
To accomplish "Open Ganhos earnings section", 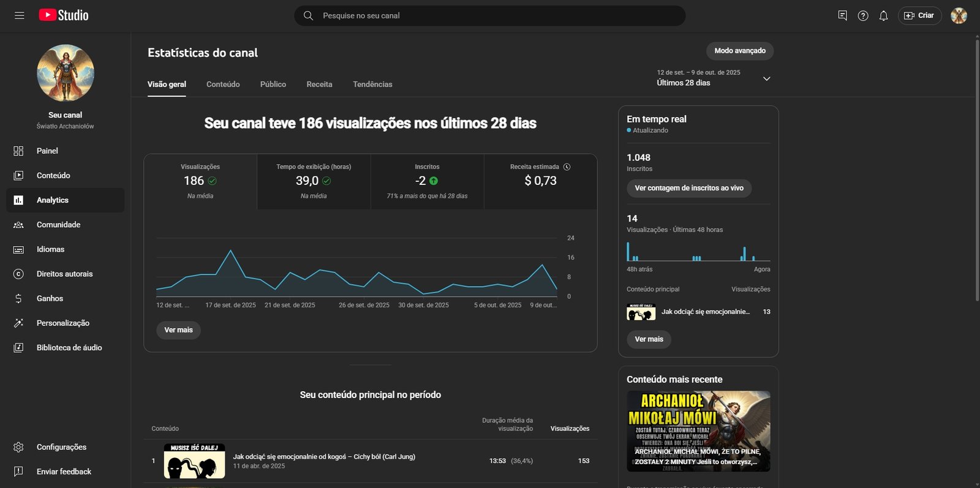I will tap(50, 298).
